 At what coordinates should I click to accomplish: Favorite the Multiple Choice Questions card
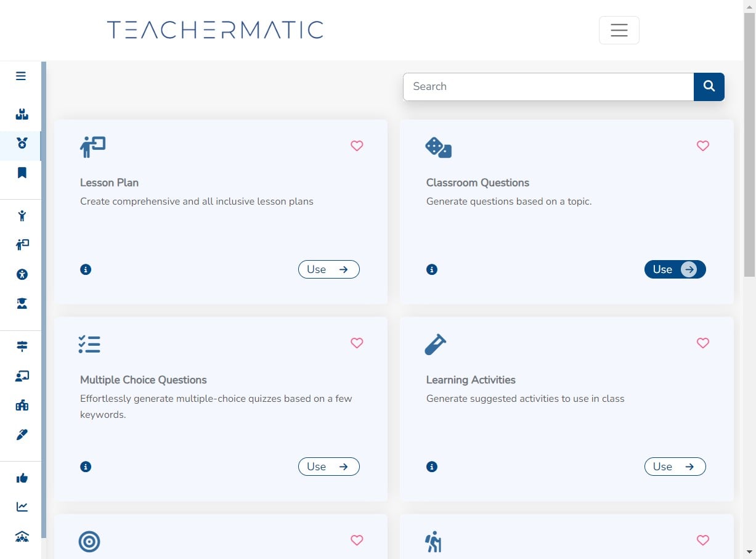(x=357, y=343)
